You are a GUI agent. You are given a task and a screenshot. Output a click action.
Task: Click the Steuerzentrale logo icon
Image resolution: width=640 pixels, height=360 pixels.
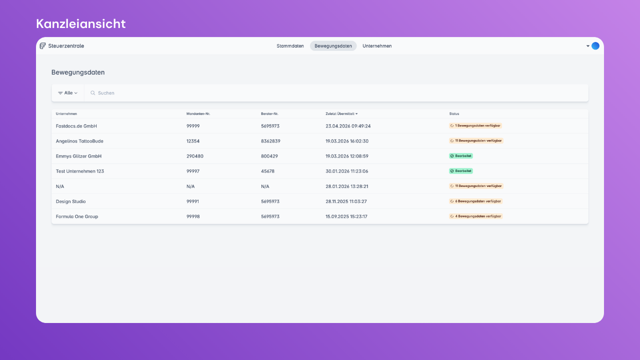(x=42, y=46)
